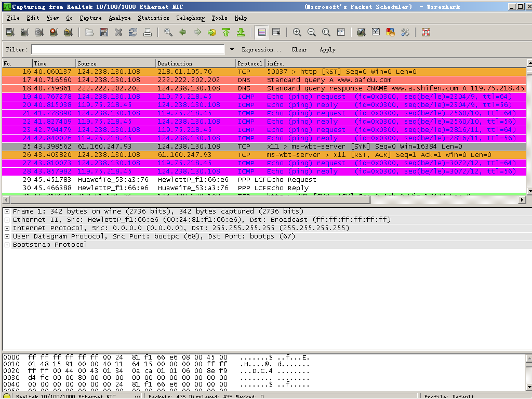Screen dimensions: 532x399
Task: Reload the capture file
Action: tap(133, 32)
